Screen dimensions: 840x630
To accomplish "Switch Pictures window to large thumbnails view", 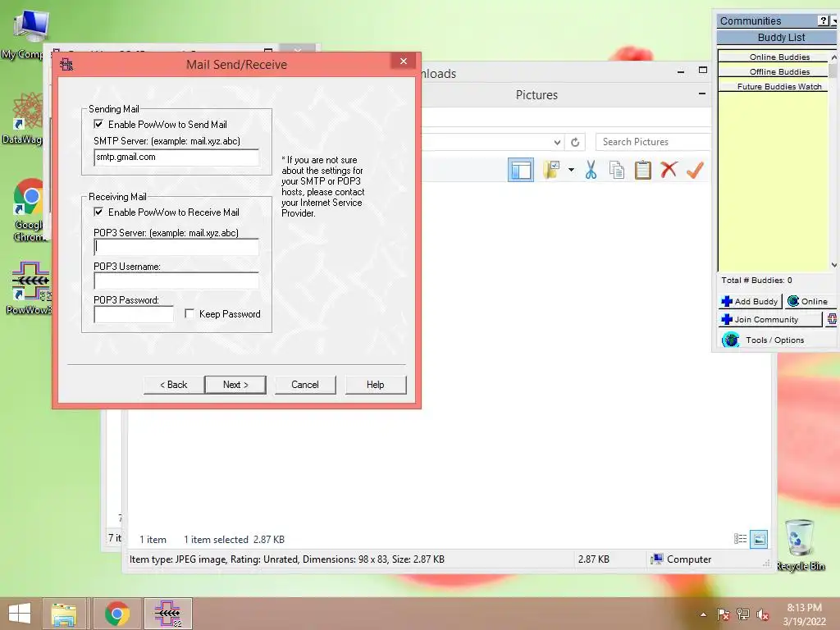I will click(x=759, y=539).
